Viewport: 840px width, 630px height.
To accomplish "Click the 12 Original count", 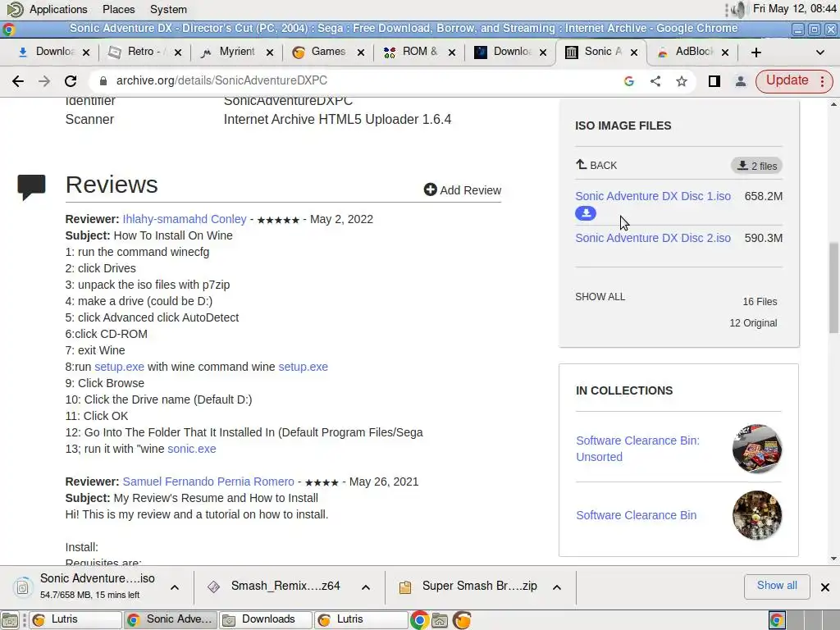I will coord(753,323).
